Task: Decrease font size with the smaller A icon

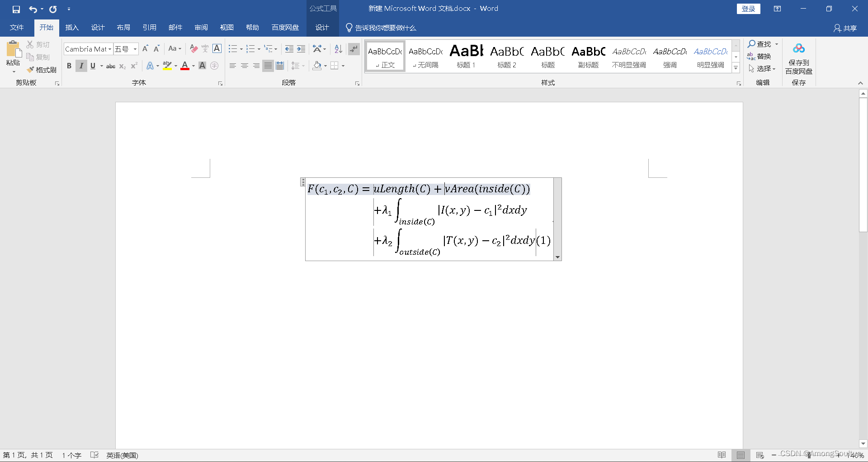Action: click(156, 49)
